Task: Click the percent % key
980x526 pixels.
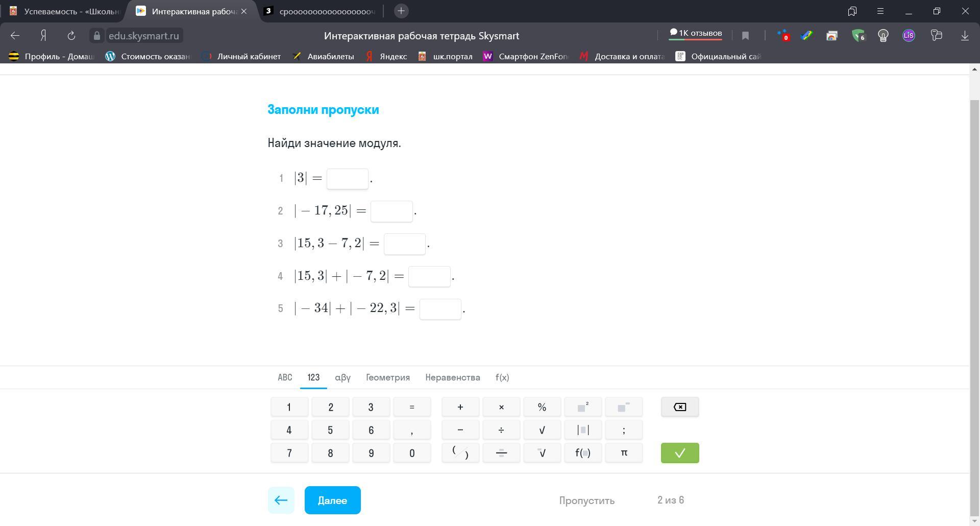Action: (x=542, y=407)
